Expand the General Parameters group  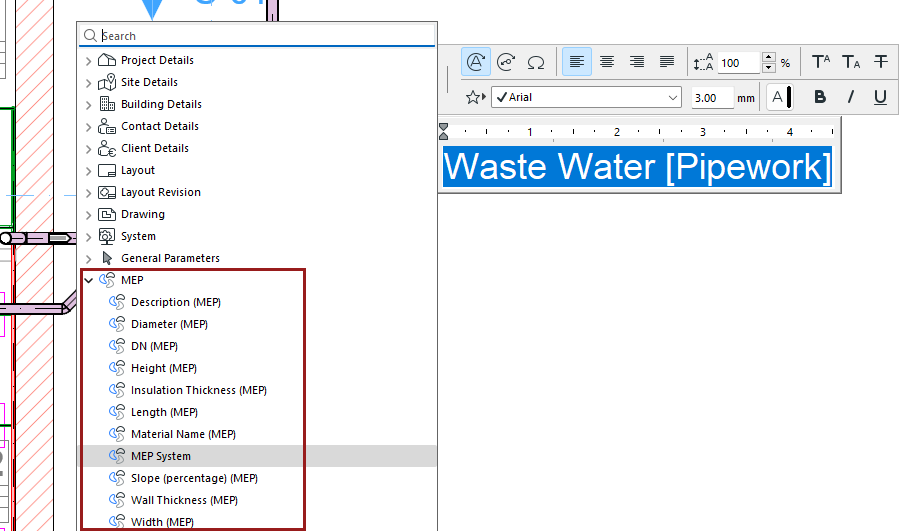pyautogui.click(x=88, y=259)
